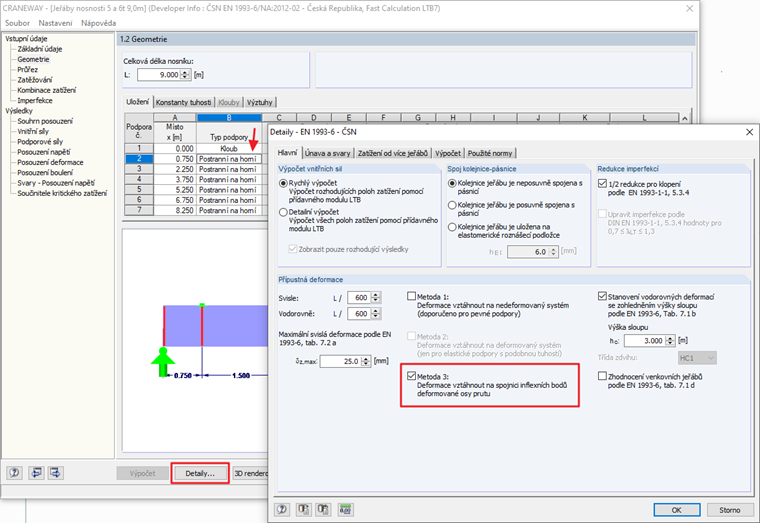Click the first load-defaults icon in Detaily dialog
Viewport: 760px width, 523px height.
304,509
